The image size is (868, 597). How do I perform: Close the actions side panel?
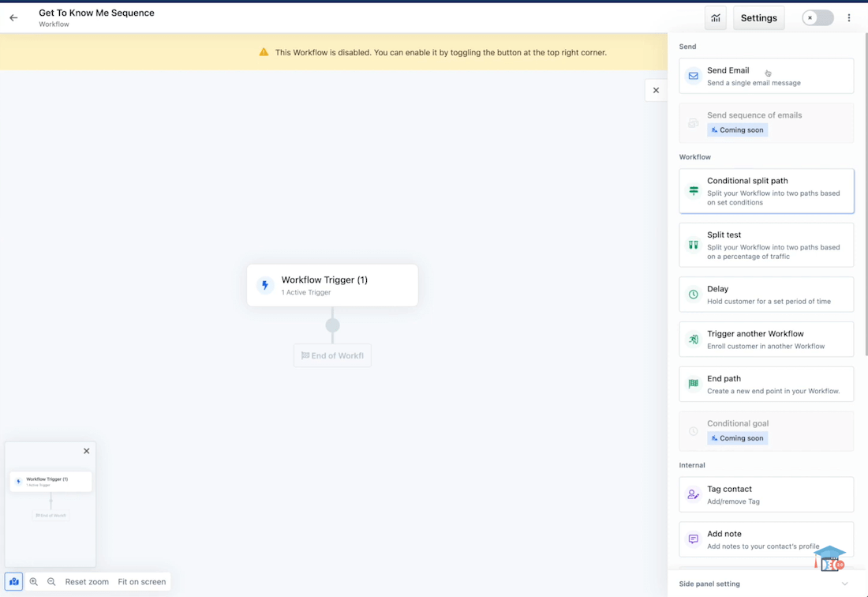pos(656,90)
